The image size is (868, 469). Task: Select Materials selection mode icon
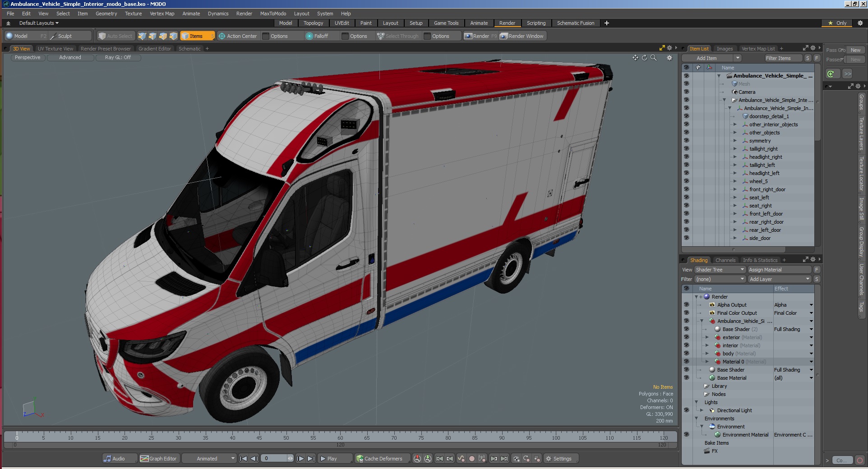pyautogui.click(x=173, y=36)
